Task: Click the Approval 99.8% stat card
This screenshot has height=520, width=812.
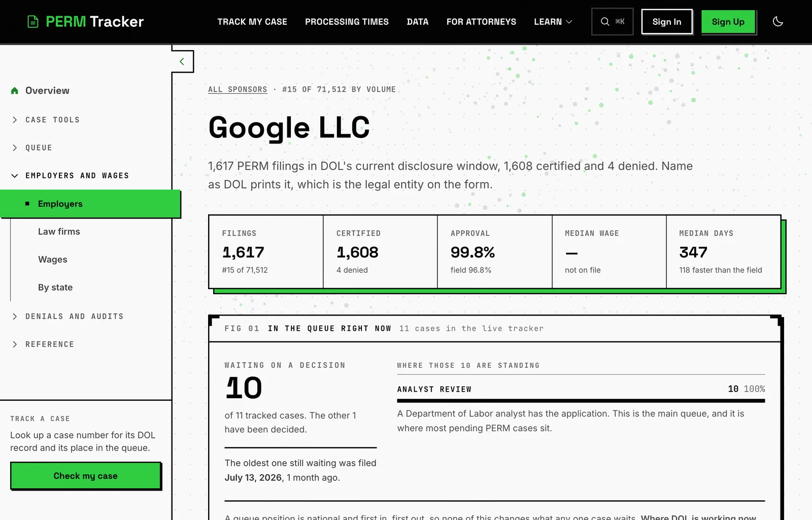Action: [x=495, y=252]
